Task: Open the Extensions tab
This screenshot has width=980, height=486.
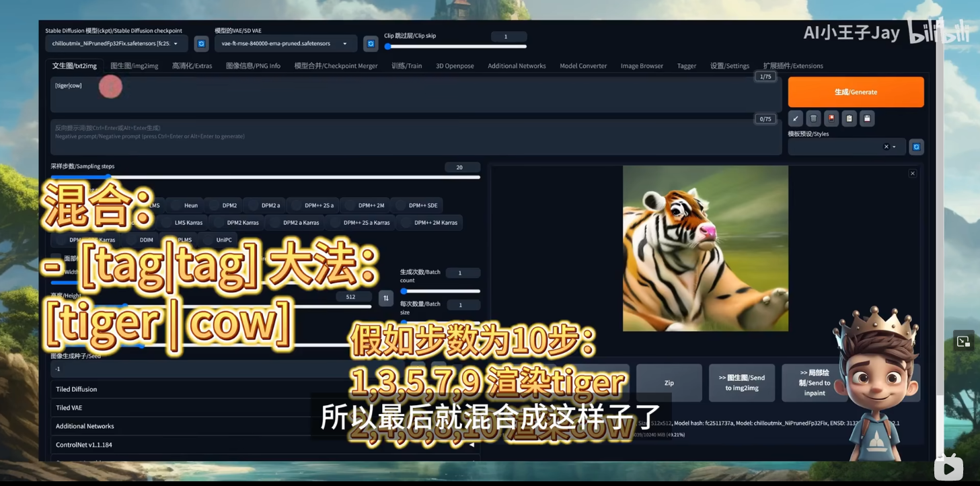Action: coord(793,66)
